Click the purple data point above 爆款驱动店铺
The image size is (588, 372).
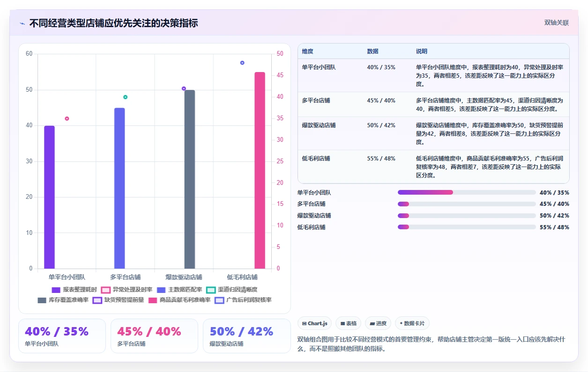pyautogui.click(x=184, y=88)
